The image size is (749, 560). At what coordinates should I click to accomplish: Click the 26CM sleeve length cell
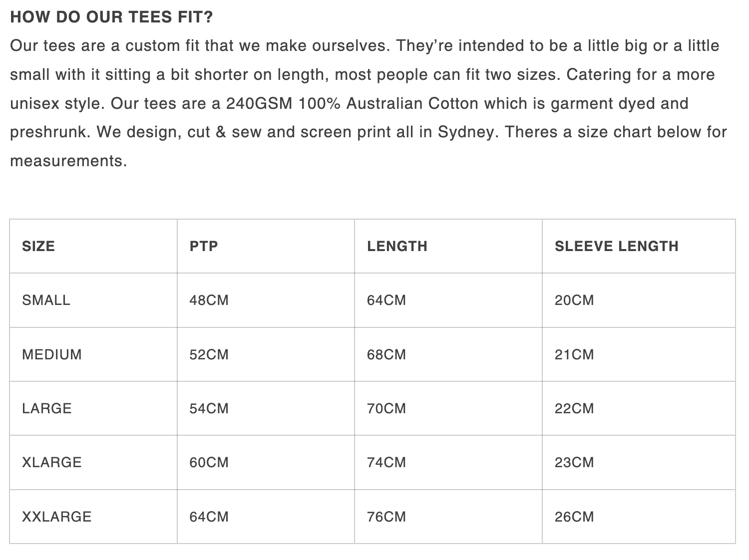[574, 517]
